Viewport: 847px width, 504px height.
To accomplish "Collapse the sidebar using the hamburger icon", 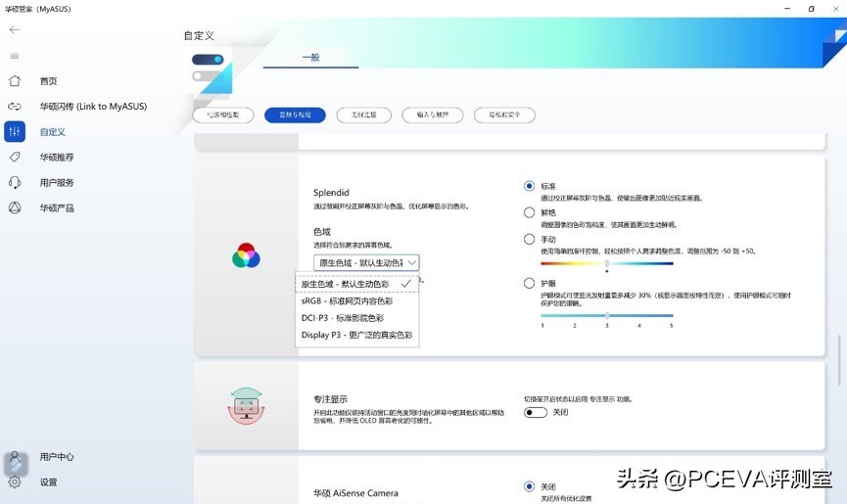I will (x=15, y=56).
